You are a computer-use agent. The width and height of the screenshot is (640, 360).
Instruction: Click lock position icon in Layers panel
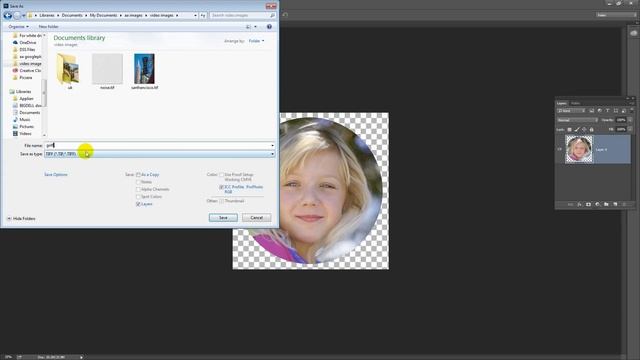click(584, 129)
